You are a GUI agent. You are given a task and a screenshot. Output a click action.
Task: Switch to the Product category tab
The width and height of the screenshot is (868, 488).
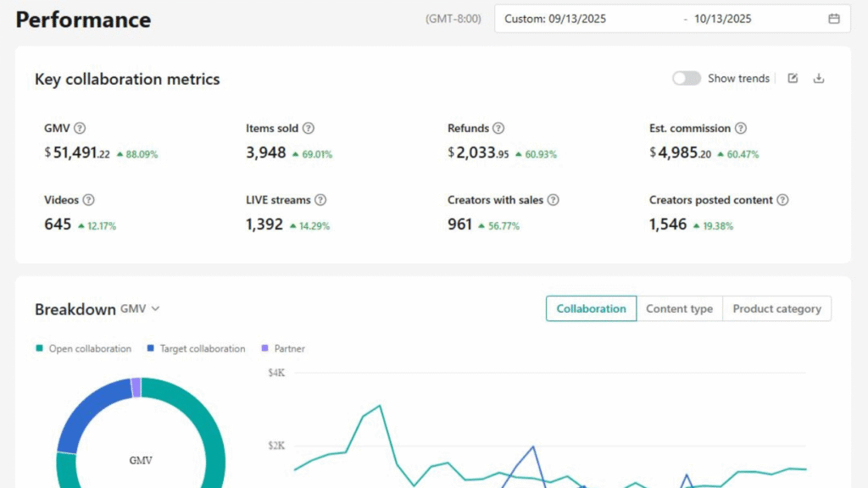click(776, 309)
